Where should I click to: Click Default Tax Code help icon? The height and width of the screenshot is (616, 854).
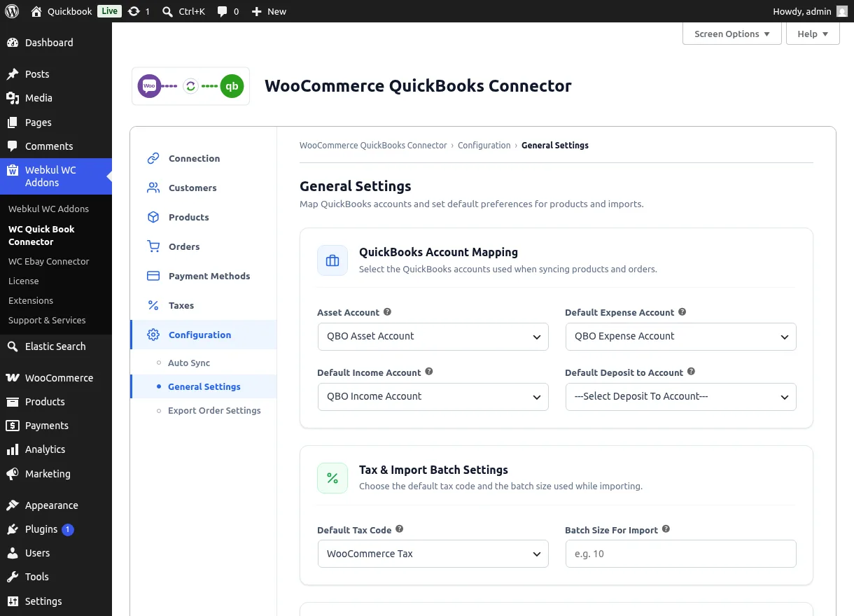pyautogui.click(x=400, y=529)
